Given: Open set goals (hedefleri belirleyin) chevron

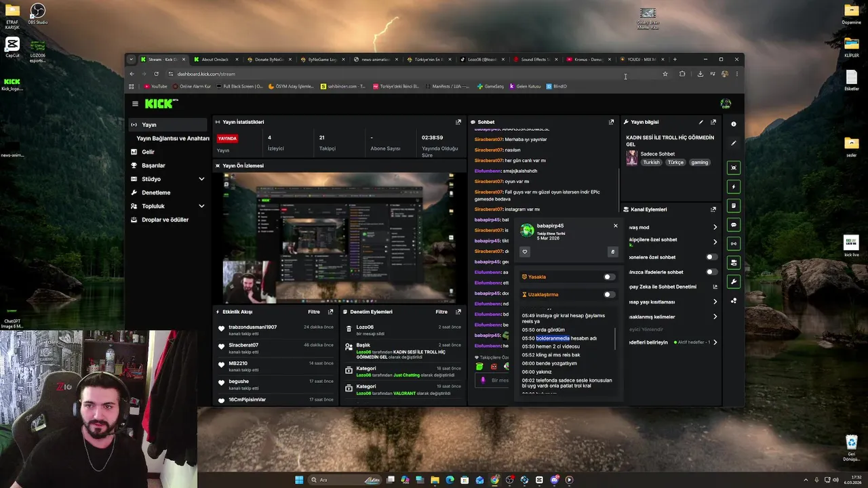Looking at the screenshot, I should pyautogui.click(x=715, y=342).
